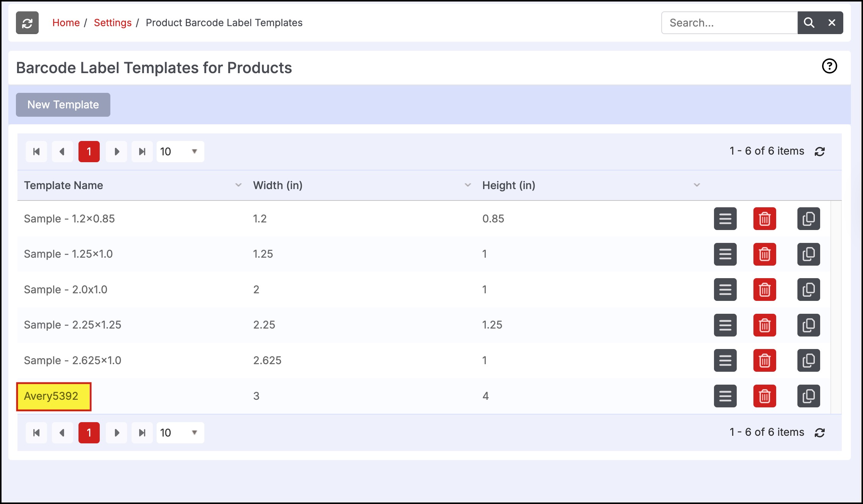Viewport: 863px width, 504px height.
Task: Go to next page in top pager
Action: [116, 152]
